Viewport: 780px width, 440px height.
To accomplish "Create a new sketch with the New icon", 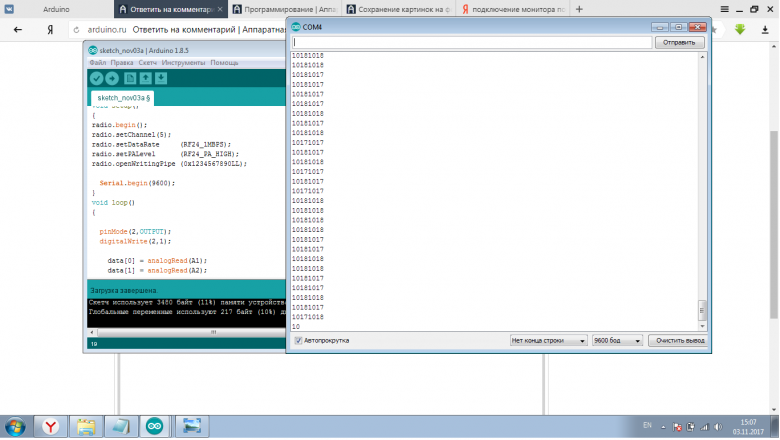I will 130,78.
